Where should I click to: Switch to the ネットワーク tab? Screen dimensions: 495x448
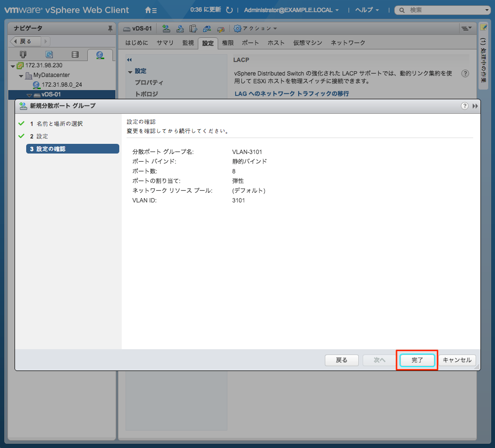click(x=348, y=43)
